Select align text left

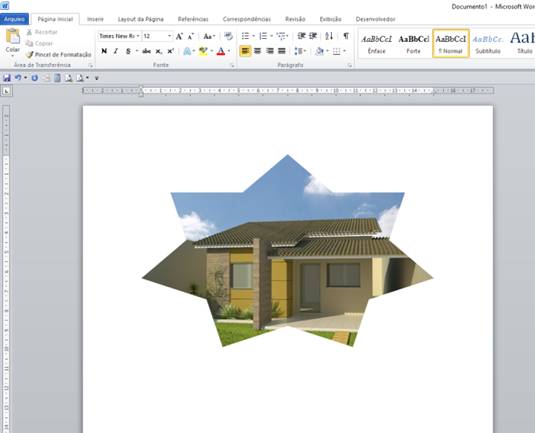pos(245,51)
